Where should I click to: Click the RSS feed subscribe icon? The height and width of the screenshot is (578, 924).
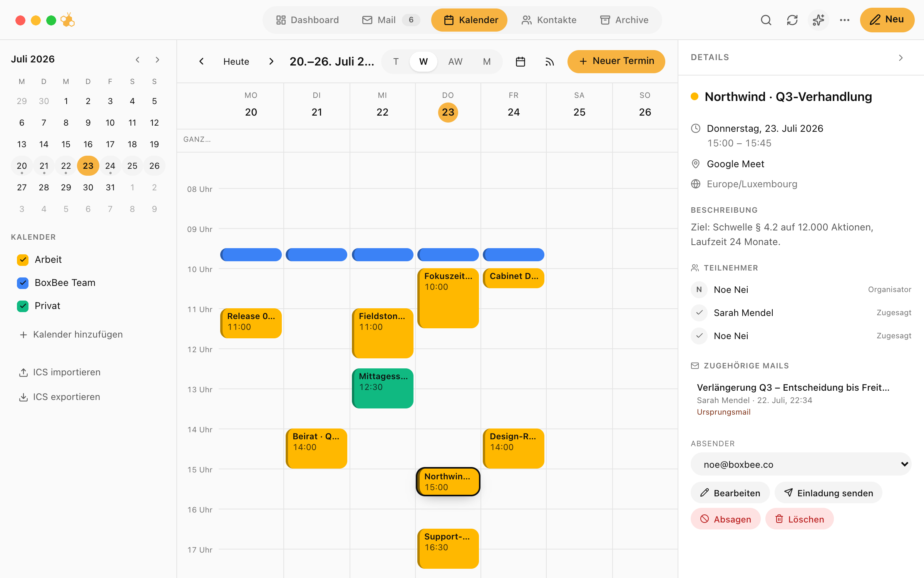point(549,62)
